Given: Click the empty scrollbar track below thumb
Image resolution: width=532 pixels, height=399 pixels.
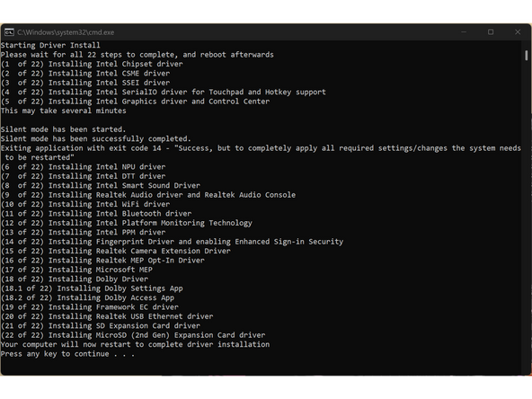Looking at the screenshot, I should click(x=527, y=217).
